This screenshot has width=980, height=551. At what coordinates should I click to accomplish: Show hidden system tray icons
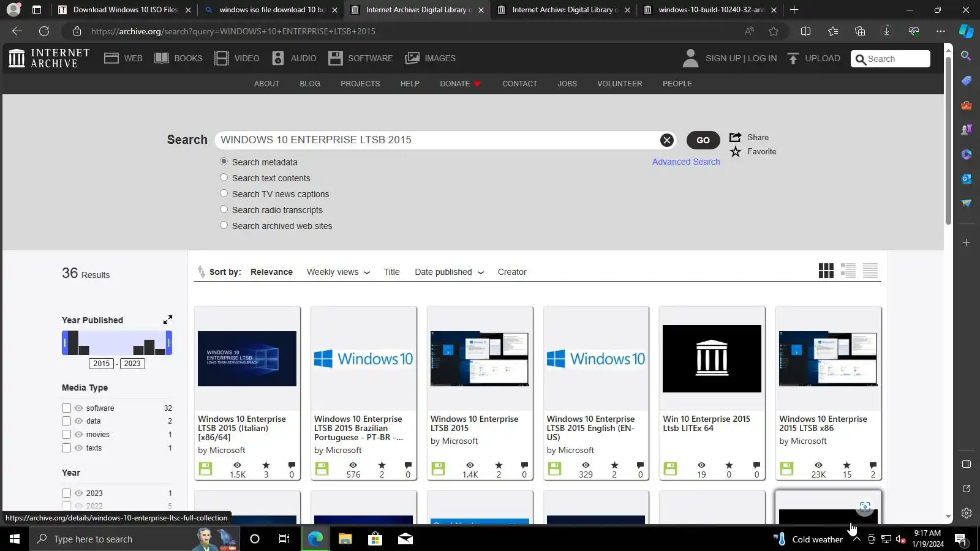click(856, 539)
